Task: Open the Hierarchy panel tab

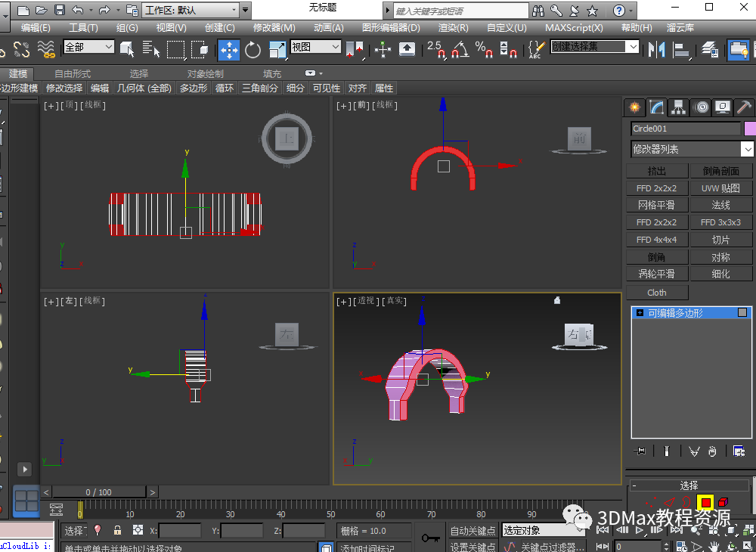Action: click(679, 107)
